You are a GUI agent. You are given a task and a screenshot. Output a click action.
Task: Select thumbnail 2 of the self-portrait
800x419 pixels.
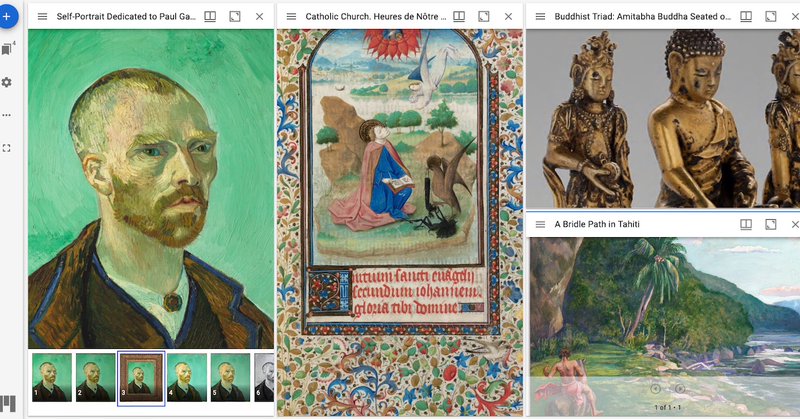[x=96, y=378]
